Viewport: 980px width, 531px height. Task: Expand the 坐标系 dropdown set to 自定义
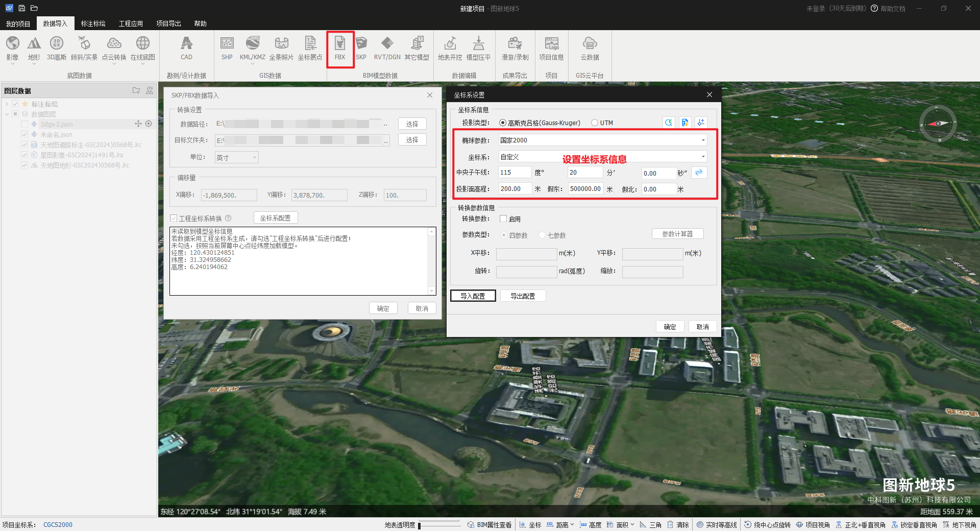(x=602, y=157)
